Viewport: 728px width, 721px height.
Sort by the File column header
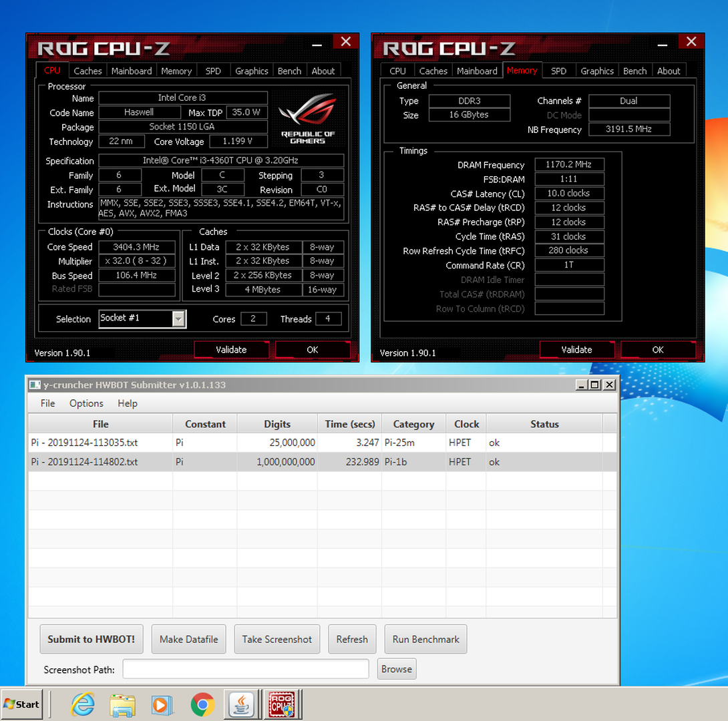(100, 424)
